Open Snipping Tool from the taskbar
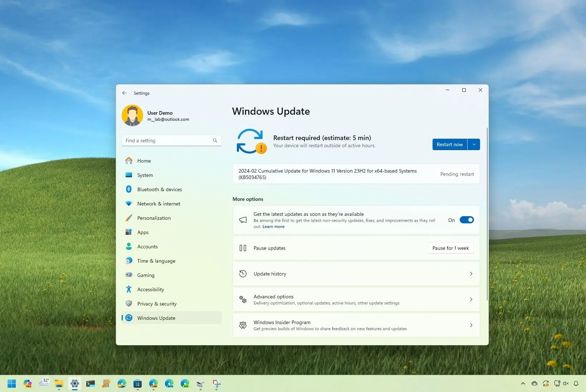Viewport: 586px width, 392px height. 216,384
